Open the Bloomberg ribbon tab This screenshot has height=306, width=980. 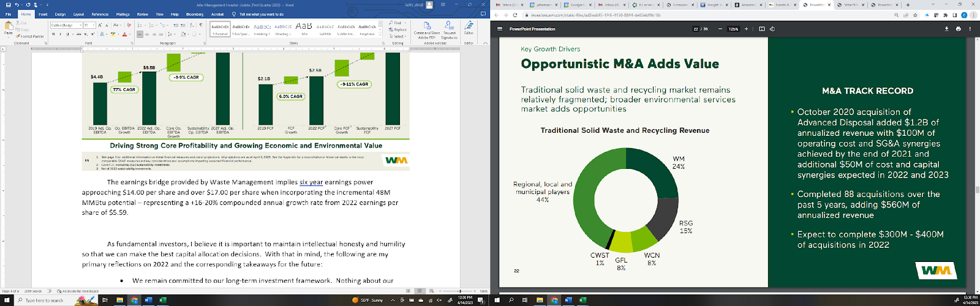(195, 14)
